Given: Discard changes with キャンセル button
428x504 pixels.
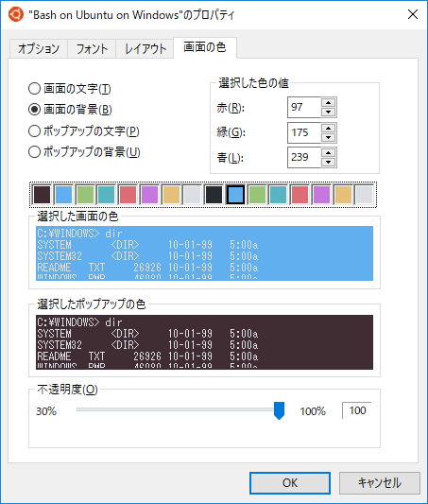Looking at the screenshot, I should 380,483.
